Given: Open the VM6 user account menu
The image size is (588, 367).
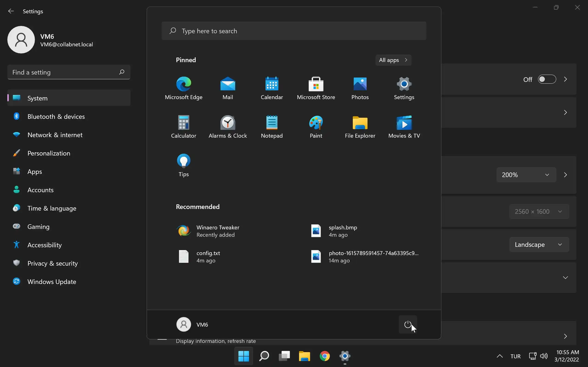Looking at the screenshot, I should pos(192,324).
